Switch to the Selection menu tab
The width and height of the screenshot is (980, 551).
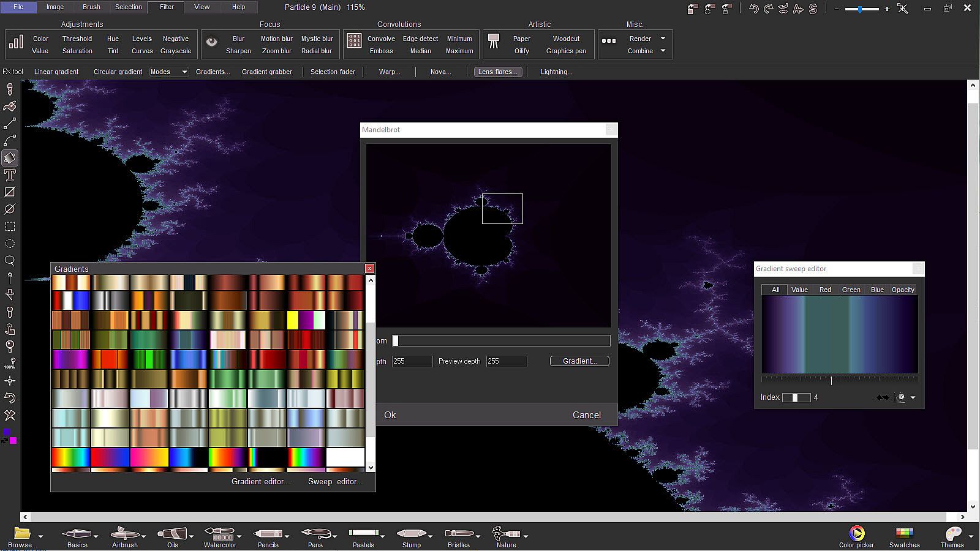pyautogui.click(x=129, y=7)
